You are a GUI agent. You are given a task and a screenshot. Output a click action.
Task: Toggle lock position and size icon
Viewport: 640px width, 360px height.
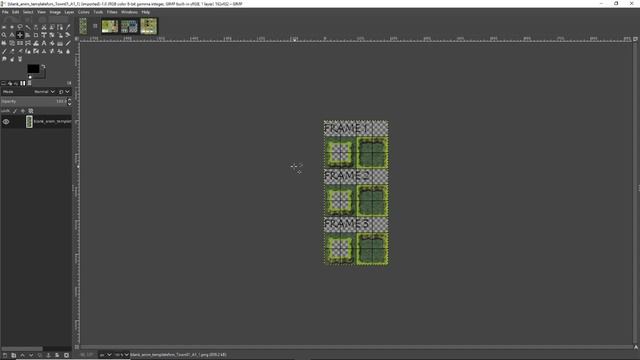click(23, 111)
